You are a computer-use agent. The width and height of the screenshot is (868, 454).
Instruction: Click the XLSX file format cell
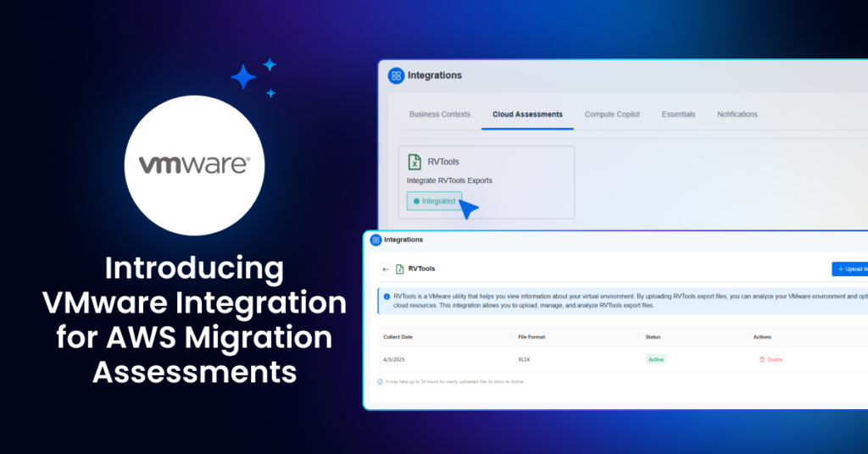coord(524,359)
